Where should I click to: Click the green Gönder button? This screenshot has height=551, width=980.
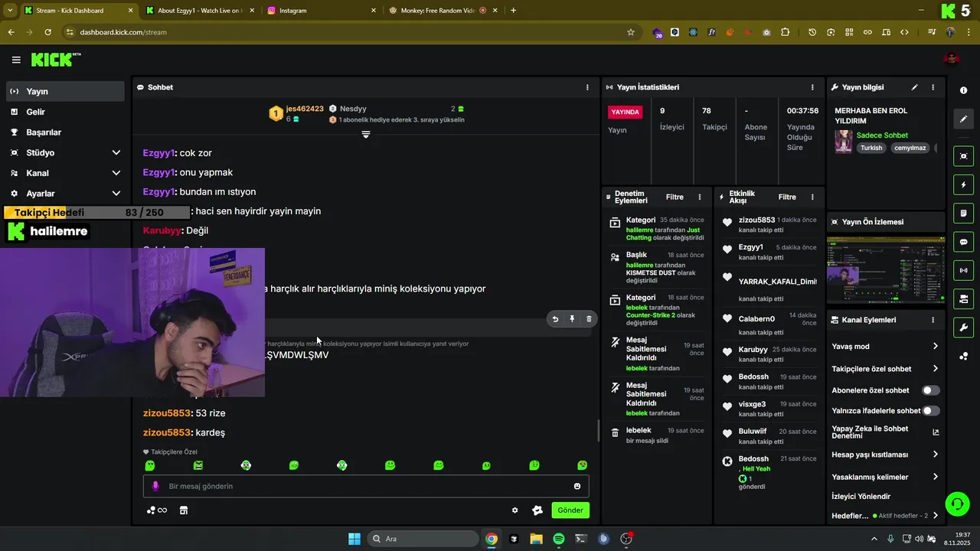coord(570,510)
